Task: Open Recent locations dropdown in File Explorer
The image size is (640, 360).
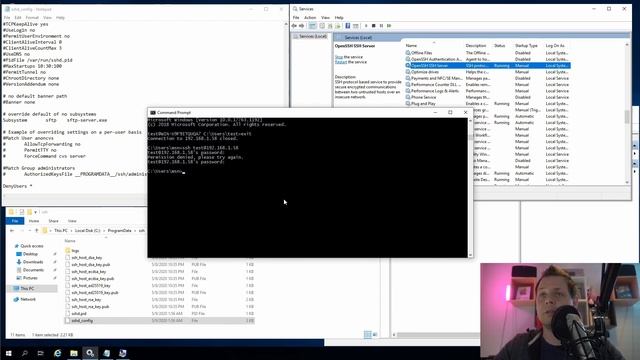Action: 30,231
